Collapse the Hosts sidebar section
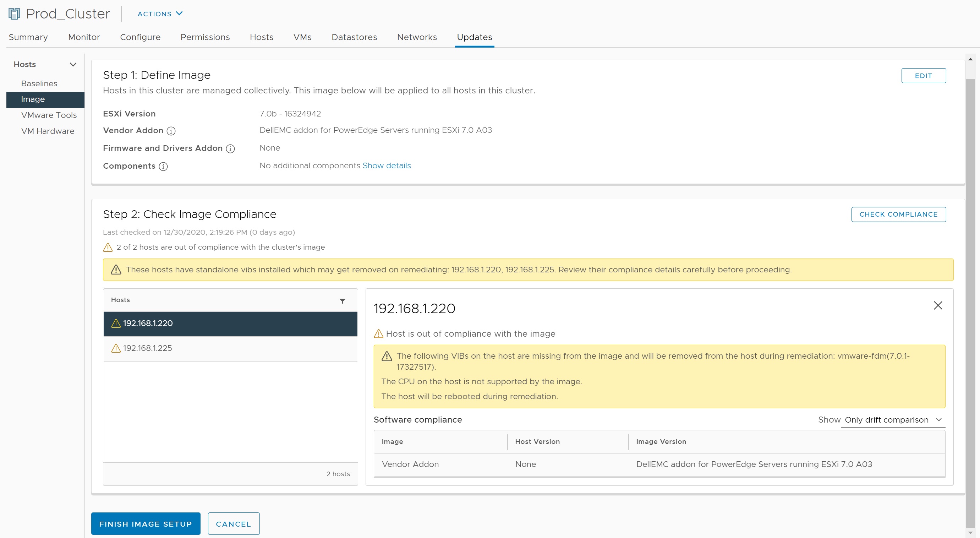Viewport: 980px width, 538px height. coord(73,64)
